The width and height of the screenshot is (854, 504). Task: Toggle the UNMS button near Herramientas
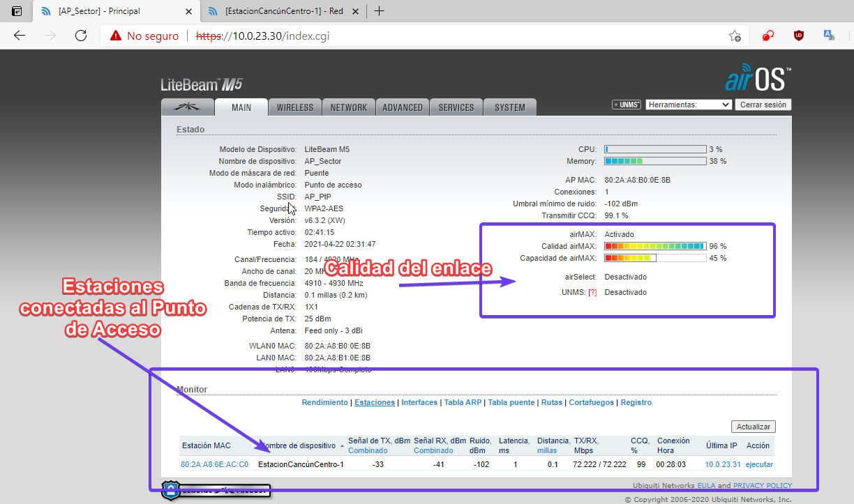[627, 105]
